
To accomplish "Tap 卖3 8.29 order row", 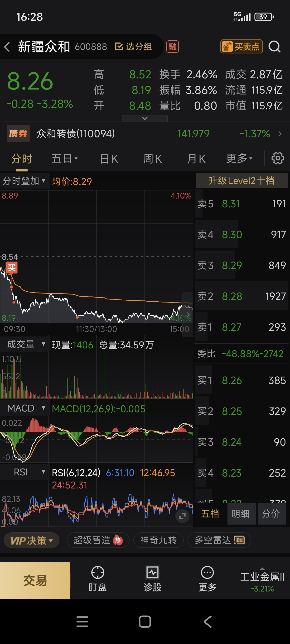I will pyautogui.click(x=242, y=265).
